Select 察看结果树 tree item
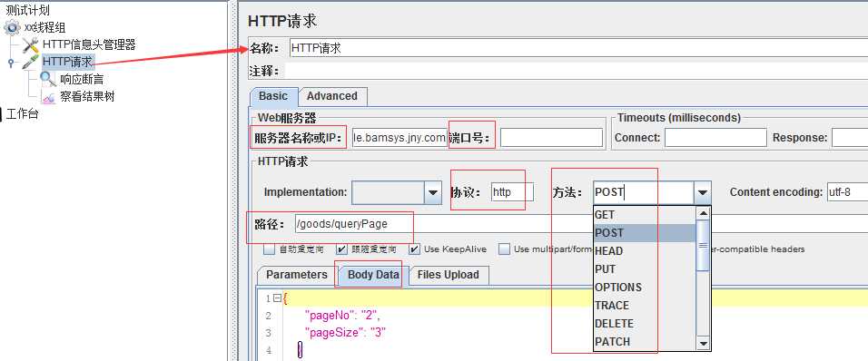The height and width of the screenshot is (361, 868). click(87, 97)
